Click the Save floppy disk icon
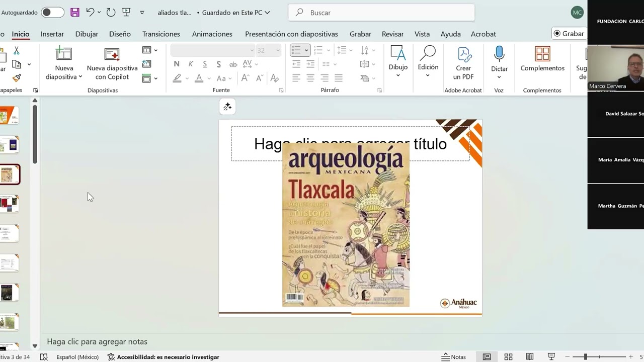644x362 pixels. (x=75, y=13)
